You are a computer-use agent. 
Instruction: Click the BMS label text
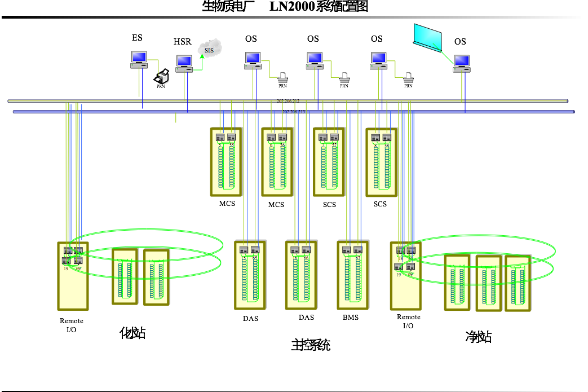351,318
